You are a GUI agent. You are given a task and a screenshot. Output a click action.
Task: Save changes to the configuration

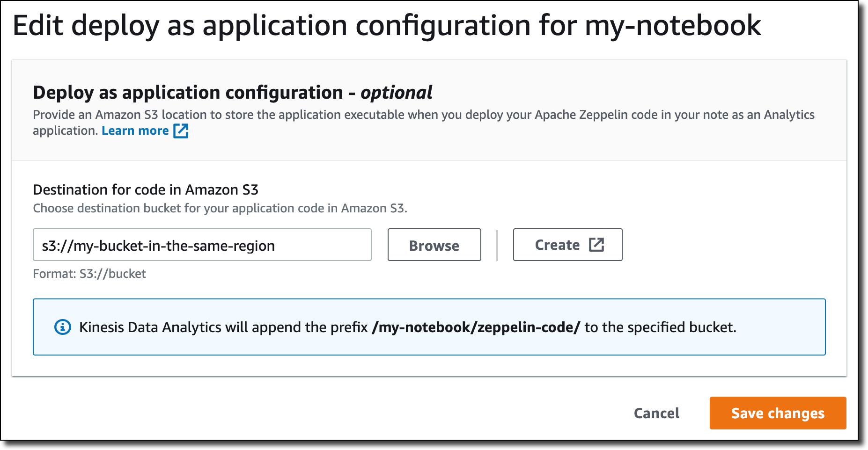coord(778,413)
